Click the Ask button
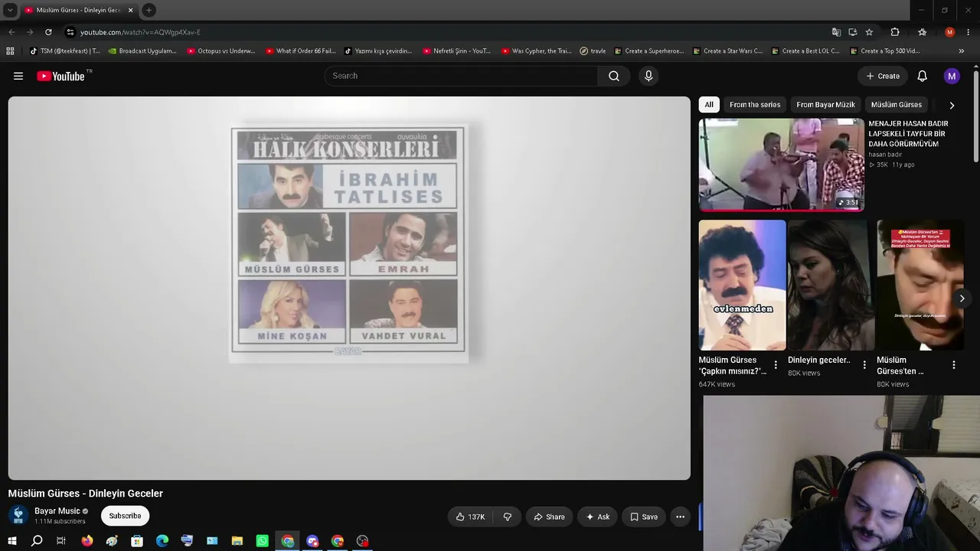Viewport: 980px width, 551px height. click(x=597, y=517)
